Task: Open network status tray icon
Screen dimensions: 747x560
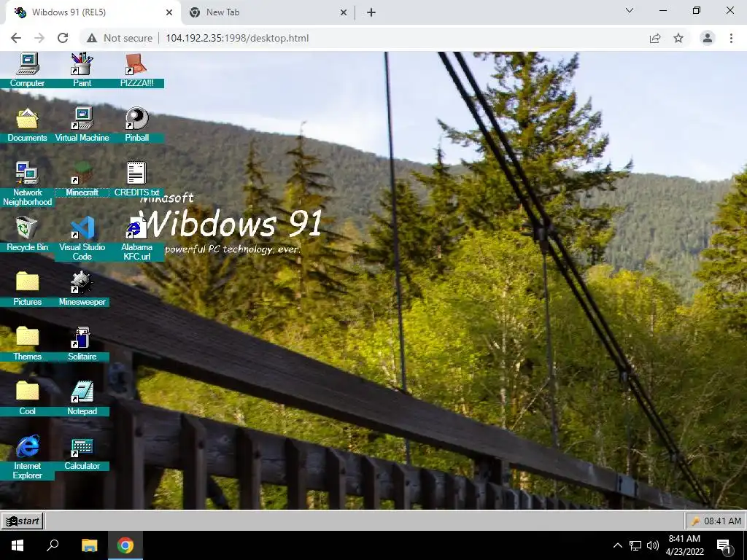Action: click(x=635, y=545)
